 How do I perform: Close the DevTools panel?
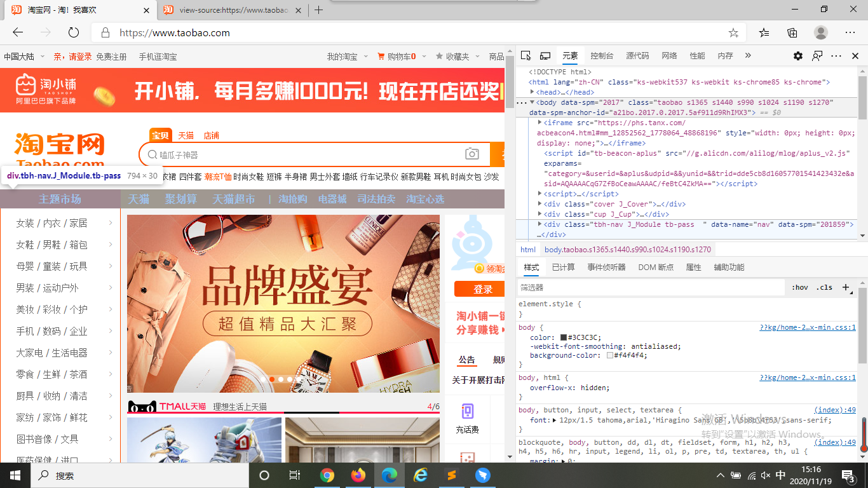855,56
